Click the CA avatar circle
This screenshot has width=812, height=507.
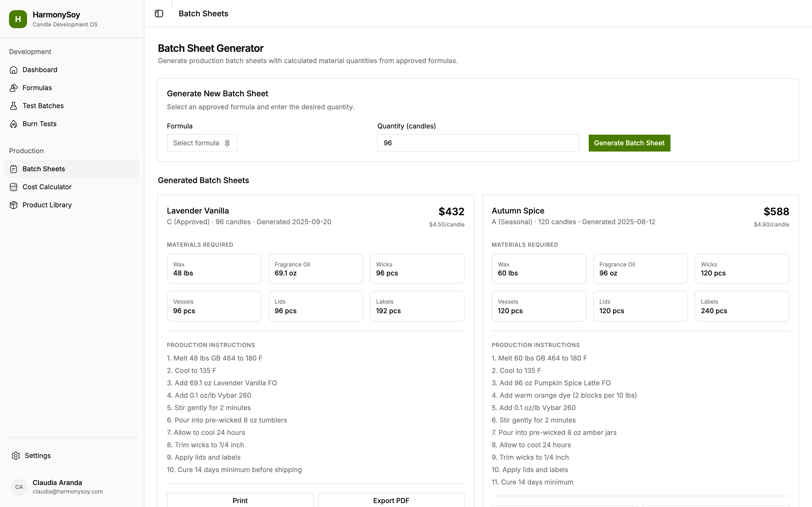(19, 487)
